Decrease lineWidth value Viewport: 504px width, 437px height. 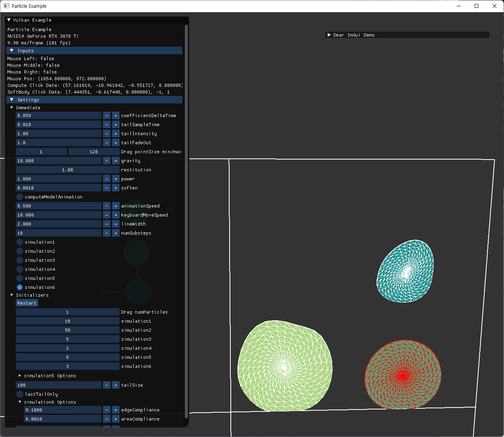coord(107,224)
